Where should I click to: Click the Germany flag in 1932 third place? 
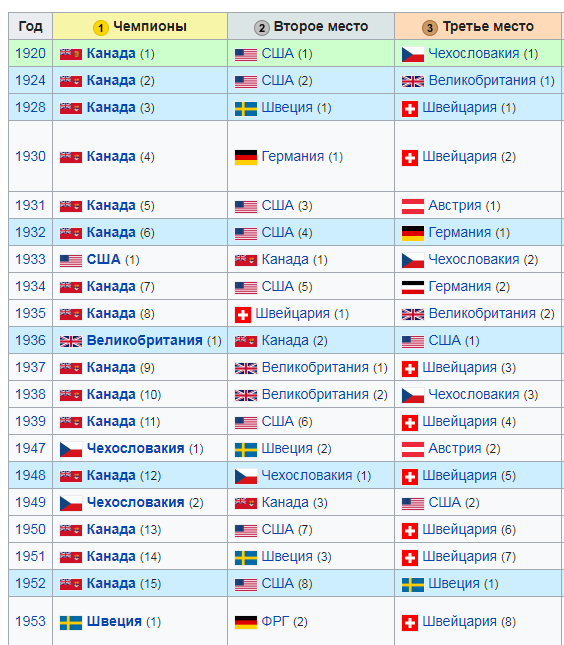pyautogui.click(x=413, y=233)
